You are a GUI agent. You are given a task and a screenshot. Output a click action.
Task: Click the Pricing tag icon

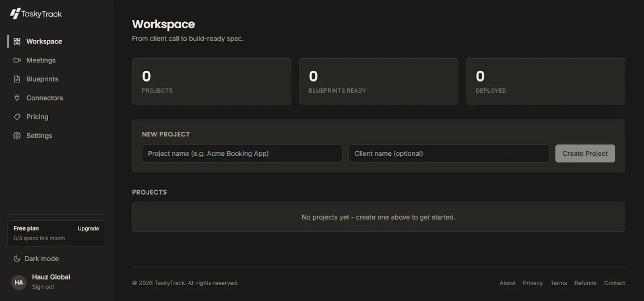[x=17, y=117]
